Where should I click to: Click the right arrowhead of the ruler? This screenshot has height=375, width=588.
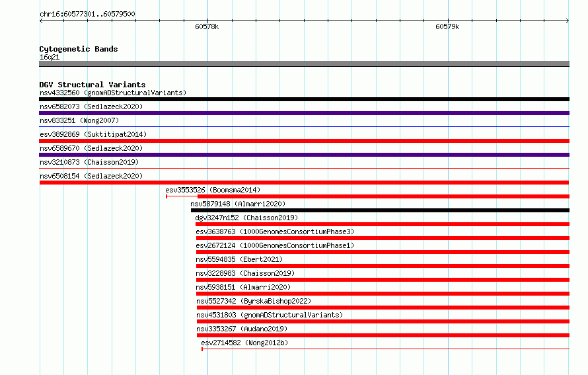coord(568,21)
